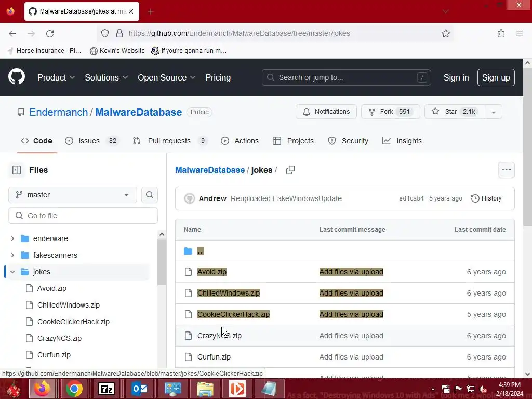Open Firefox hamburger application menu
Viewport: 532px width, 399px height.
point(520,33)
